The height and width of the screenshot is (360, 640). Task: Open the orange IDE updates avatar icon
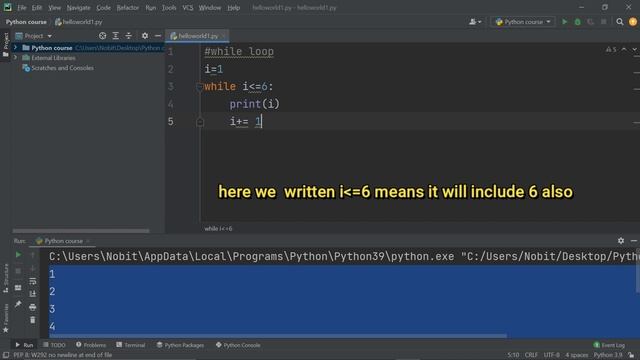633,22
